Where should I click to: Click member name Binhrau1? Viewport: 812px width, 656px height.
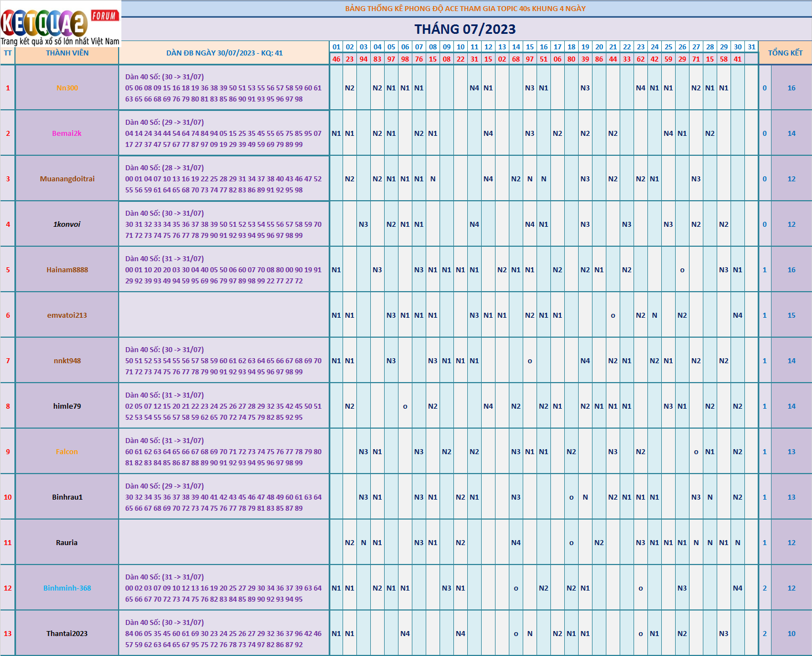[x=67, y=497]
